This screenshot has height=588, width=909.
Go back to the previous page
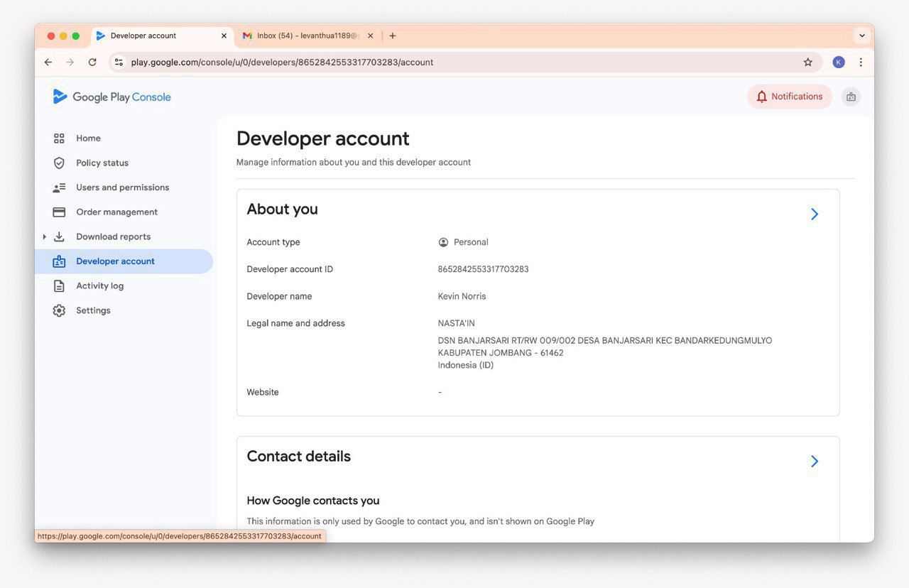(x=48, y=62)
